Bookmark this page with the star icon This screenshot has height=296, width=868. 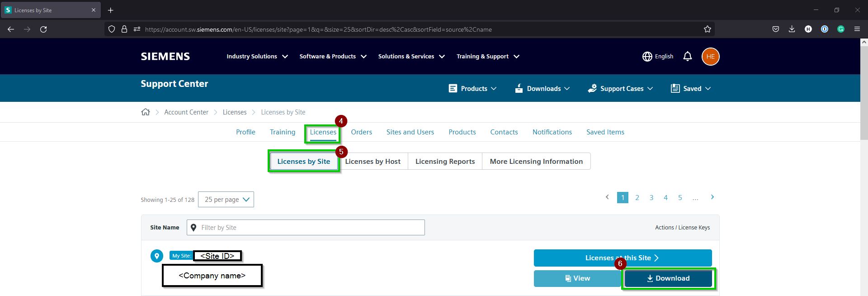tap(708, 29)
